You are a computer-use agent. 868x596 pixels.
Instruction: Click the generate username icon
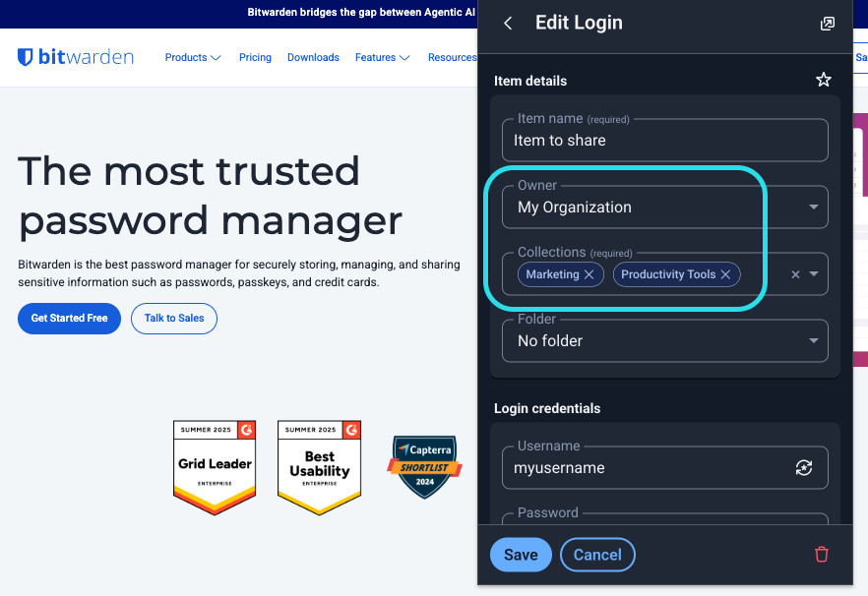[x=804, y=468]
